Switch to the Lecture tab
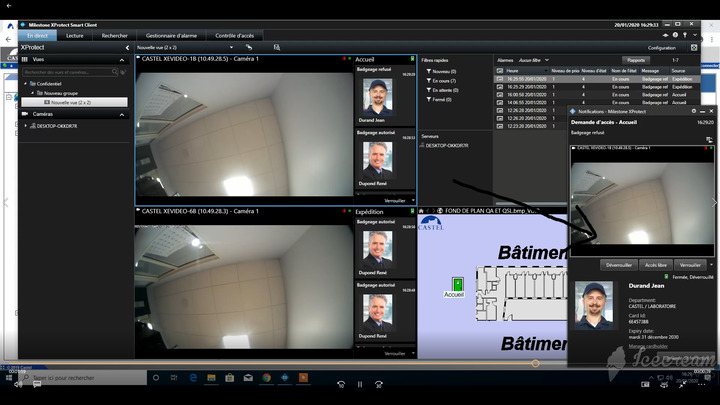Viewport: 720px width, 405px height. [75, 35]
